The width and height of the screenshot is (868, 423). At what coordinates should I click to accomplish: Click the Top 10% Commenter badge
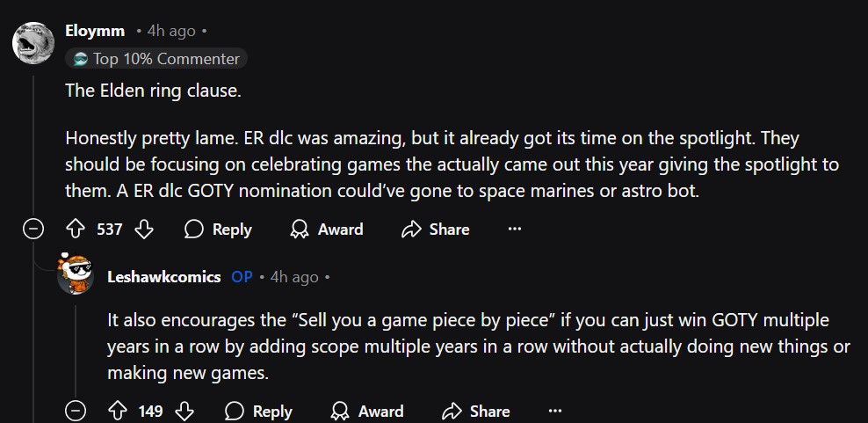tap(156, 59)
